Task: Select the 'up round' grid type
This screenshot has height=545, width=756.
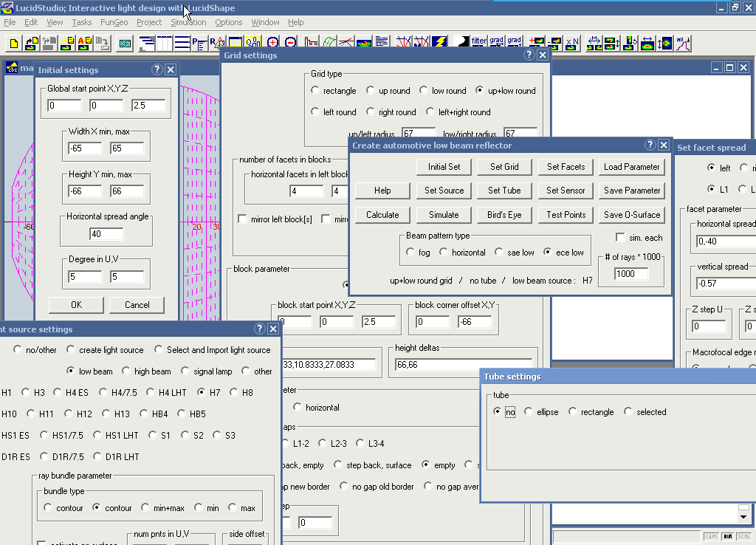Action: (x=371, y=90)
